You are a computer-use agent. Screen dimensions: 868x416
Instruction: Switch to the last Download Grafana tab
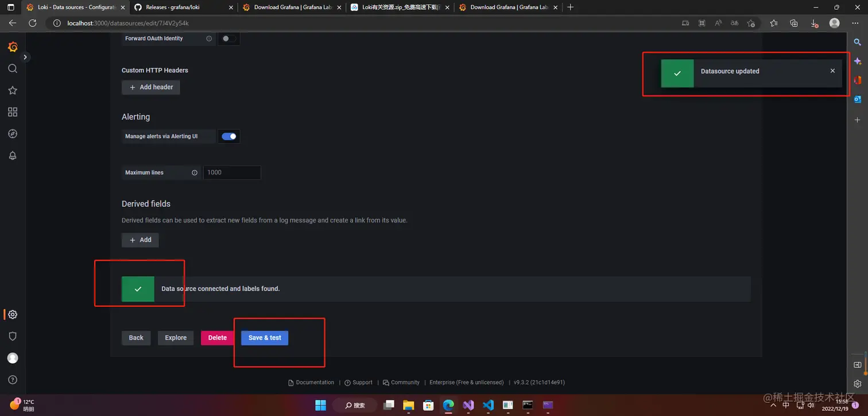pyautogui.click(x=508, y=7)
